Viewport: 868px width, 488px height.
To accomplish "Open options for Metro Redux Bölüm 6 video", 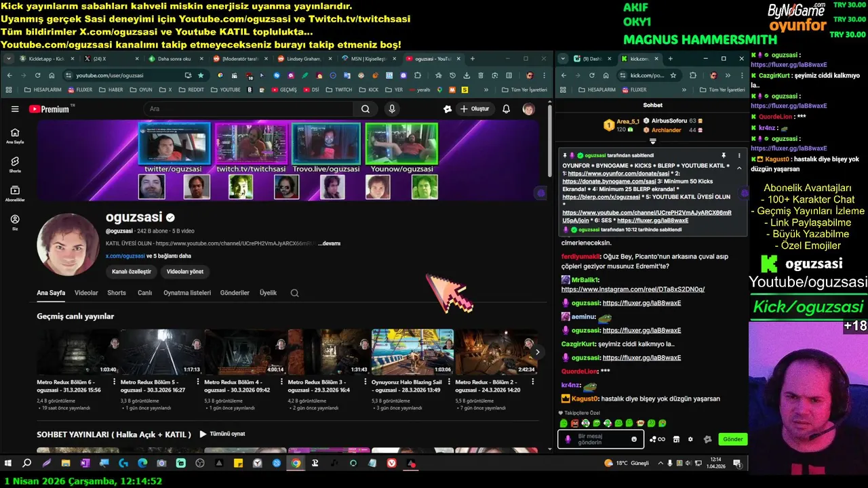I will coord(115,382).
